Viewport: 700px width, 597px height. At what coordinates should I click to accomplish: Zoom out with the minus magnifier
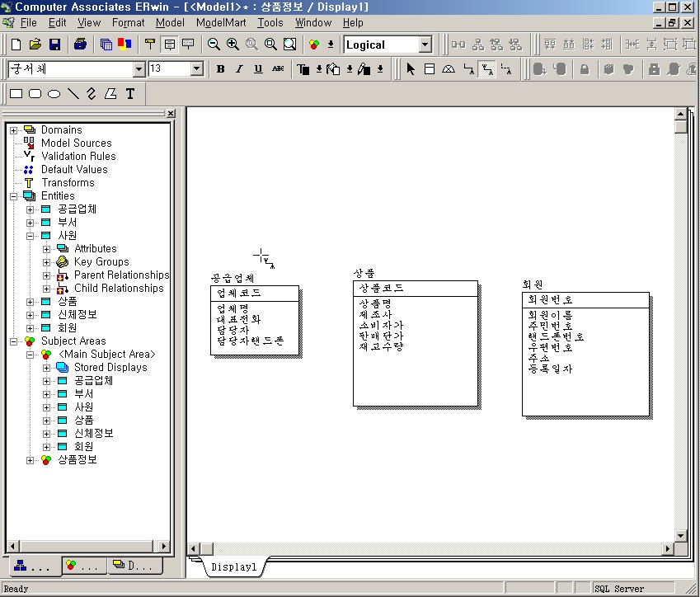click(x=214, y=45)
